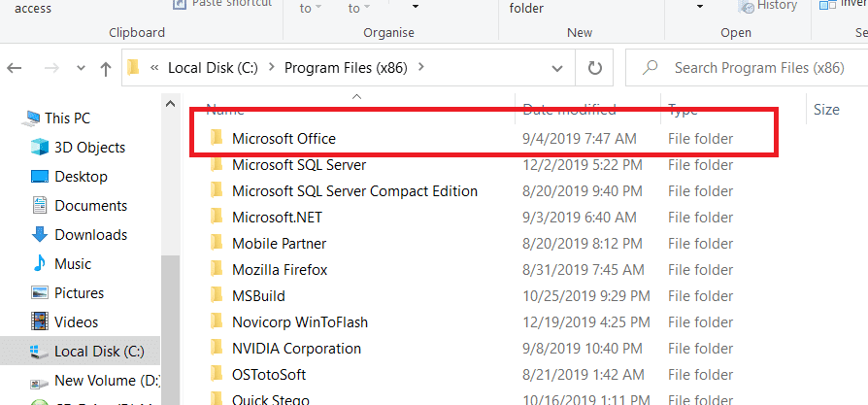Expand chevron after Program Files (x86) breadcrumb
Screen dimensions: 868x405
[x=421, y=68]
